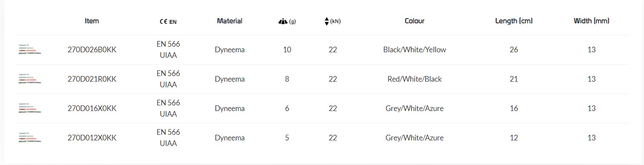The height and width of the screenshot is (165, 644).
Task: Click length value 26 in first row
Action: 514,50
